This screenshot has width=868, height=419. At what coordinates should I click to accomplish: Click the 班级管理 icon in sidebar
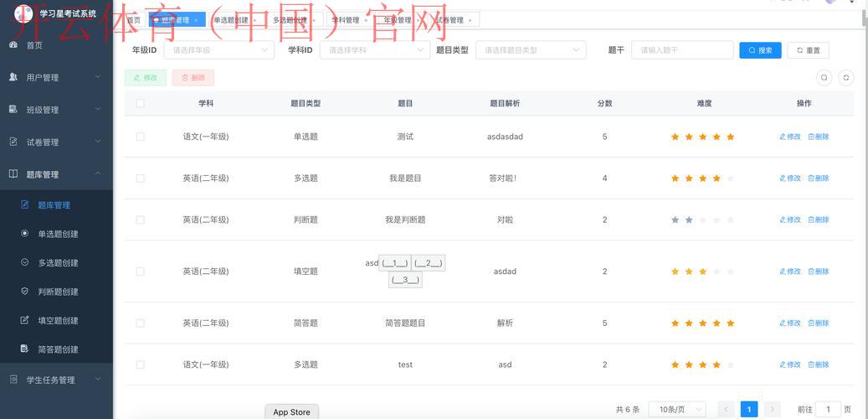(x=14, y=110)
